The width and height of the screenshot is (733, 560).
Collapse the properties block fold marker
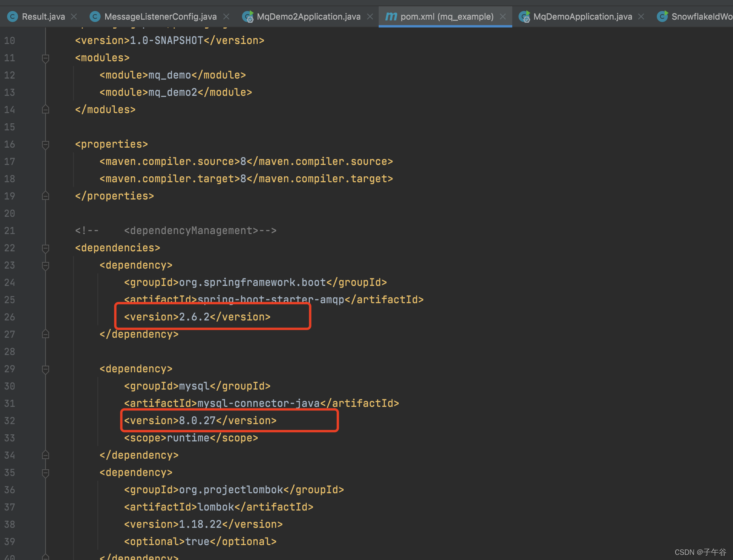point(45,144)
